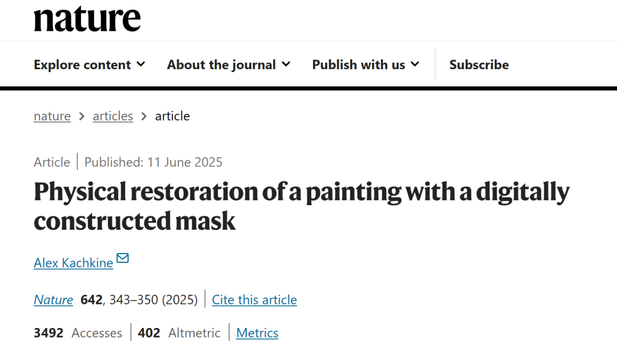This screenshot has width=617, height=364.
Task: Expand the Explore content menu
Action: coord(89,65)
